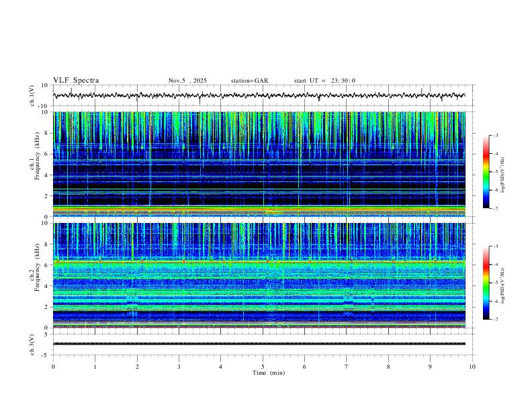Screen dimensions: 532x411
Task: Click the ch.2 frequency axis "2" tick label
Action: [46, 307]
